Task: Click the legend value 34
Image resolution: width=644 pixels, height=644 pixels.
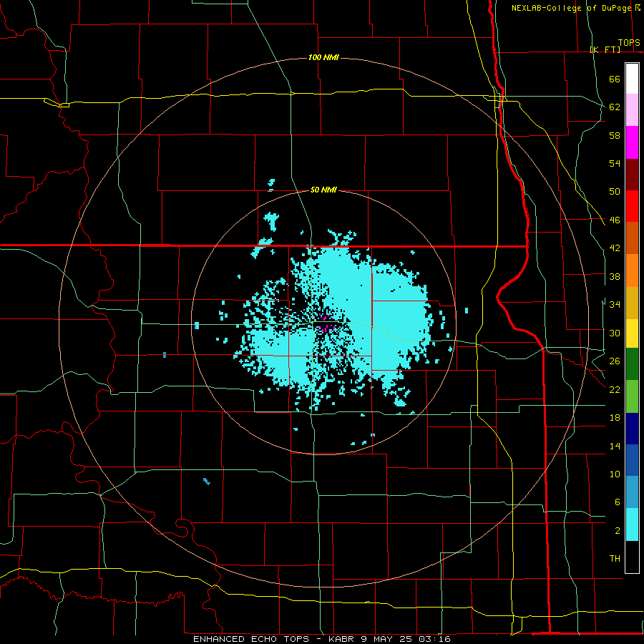Action: [615, 304]
